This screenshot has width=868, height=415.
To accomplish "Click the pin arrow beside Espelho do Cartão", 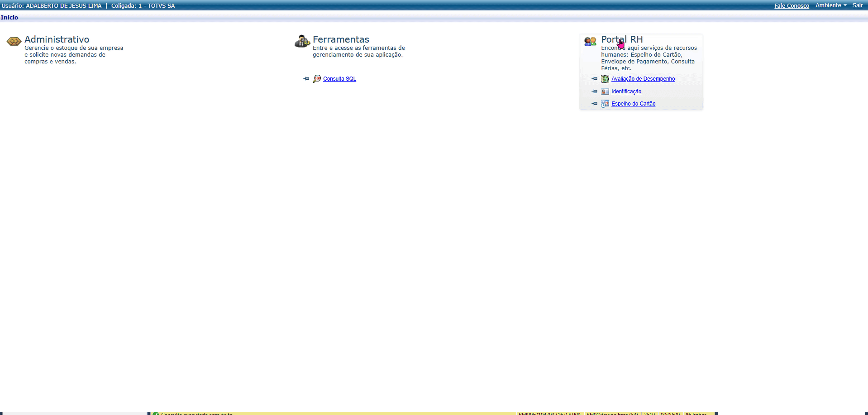I will pyautogui.click(x=595, y=104).
